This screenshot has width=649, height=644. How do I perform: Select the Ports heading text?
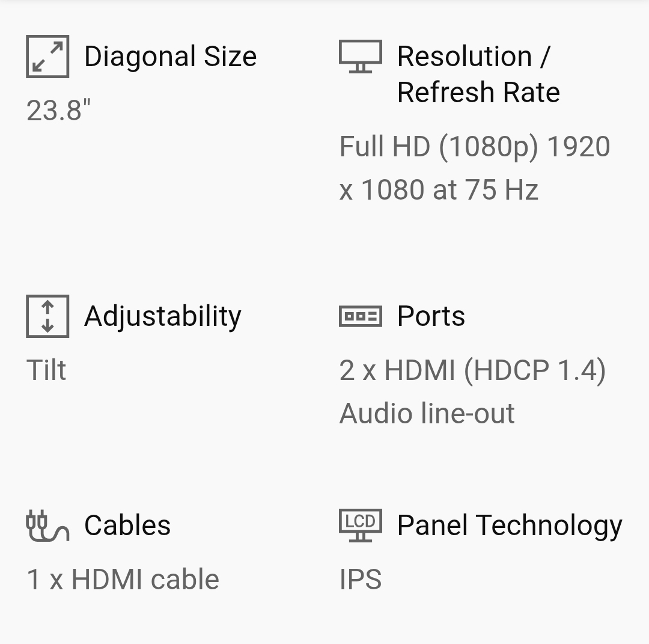(x=431, y=316)
